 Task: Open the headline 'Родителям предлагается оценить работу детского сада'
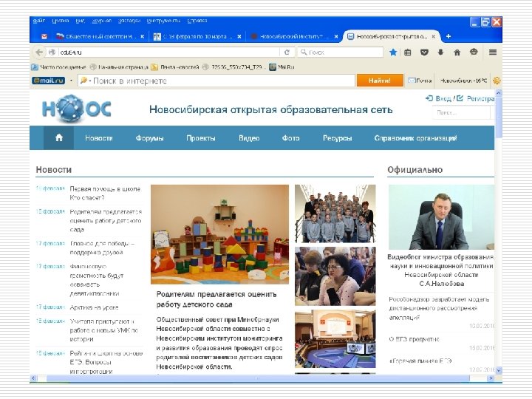(216, 299)
